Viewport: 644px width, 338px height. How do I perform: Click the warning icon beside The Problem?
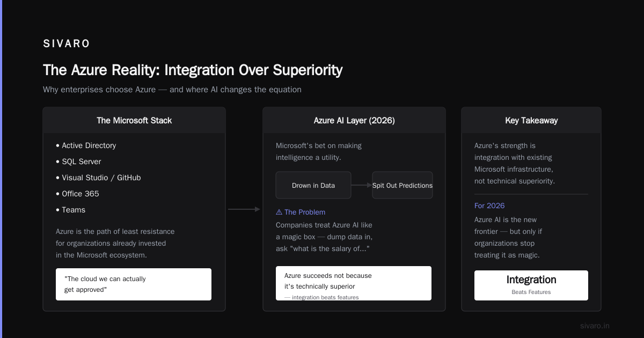click(x=279, y=212)
